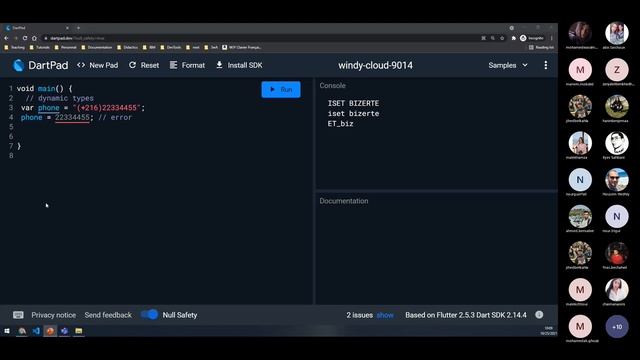This screenshot has width=640, height=360.
Task: Open Chrome three-dot menu
Action: [x=551, y=38]
